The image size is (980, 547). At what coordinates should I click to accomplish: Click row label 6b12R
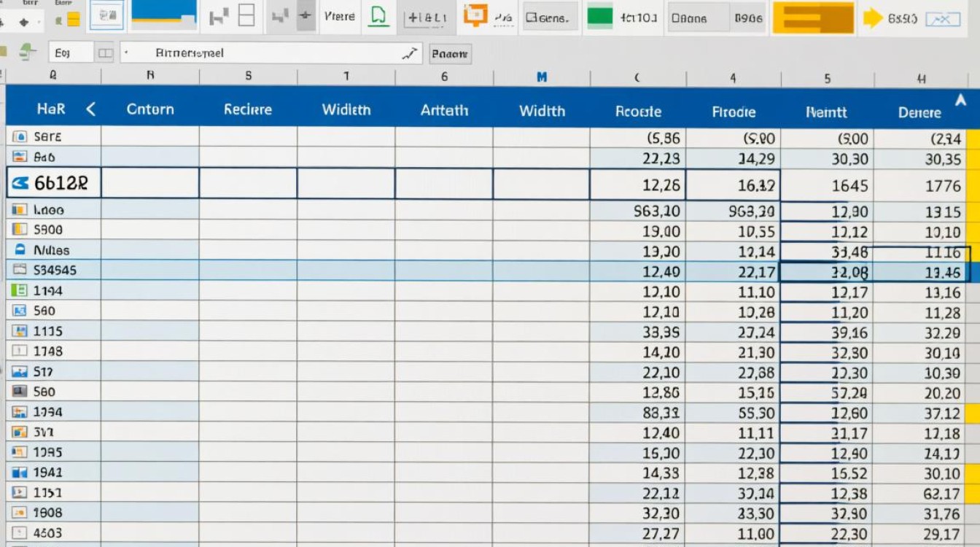pyautogui.click(x=61, y=184)
